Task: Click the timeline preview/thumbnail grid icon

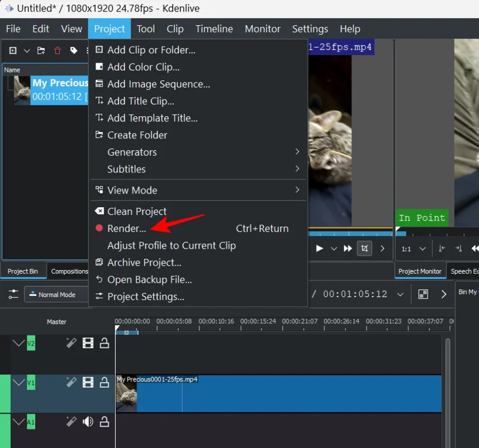Action: click(423, 294)
